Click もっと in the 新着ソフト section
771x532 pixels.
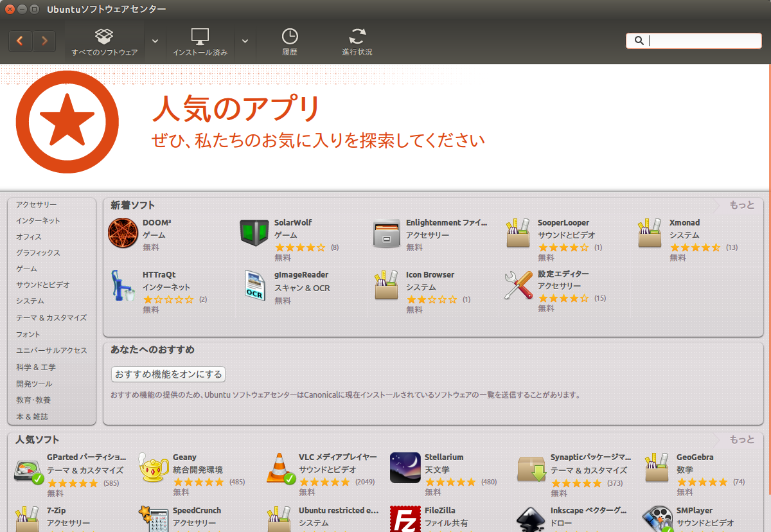(x=742, y=205)
